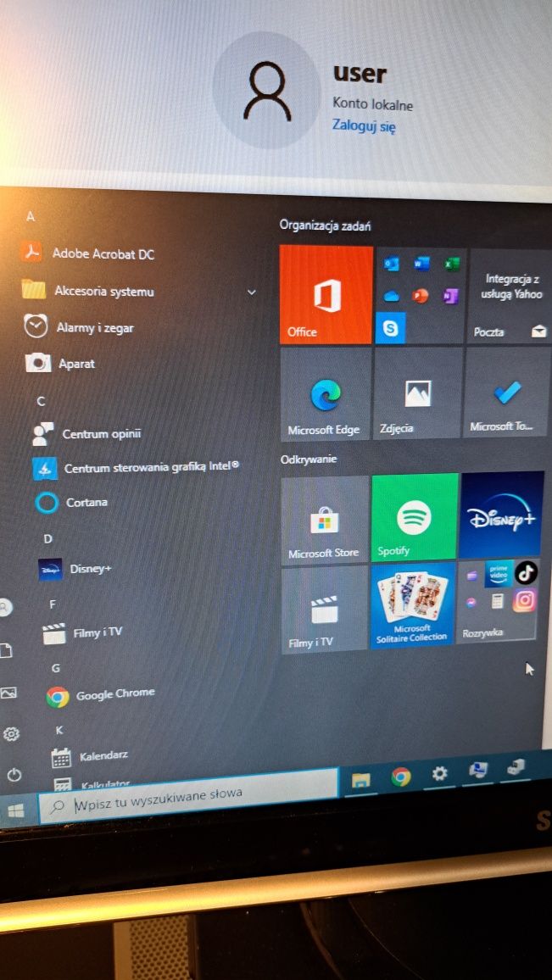Open the Excel icon in Office folder tile

click(451, 264)
